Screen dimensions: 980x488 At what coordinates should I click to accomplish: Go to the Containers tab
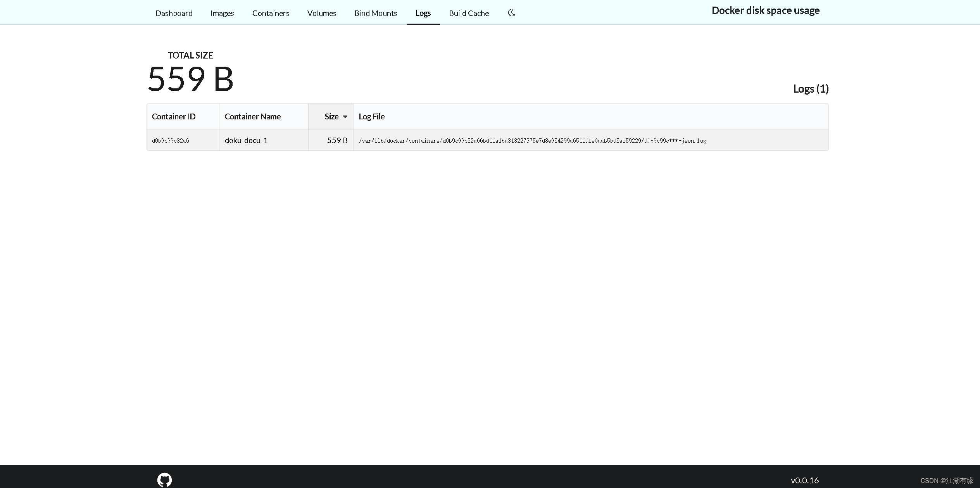(271, 13)
